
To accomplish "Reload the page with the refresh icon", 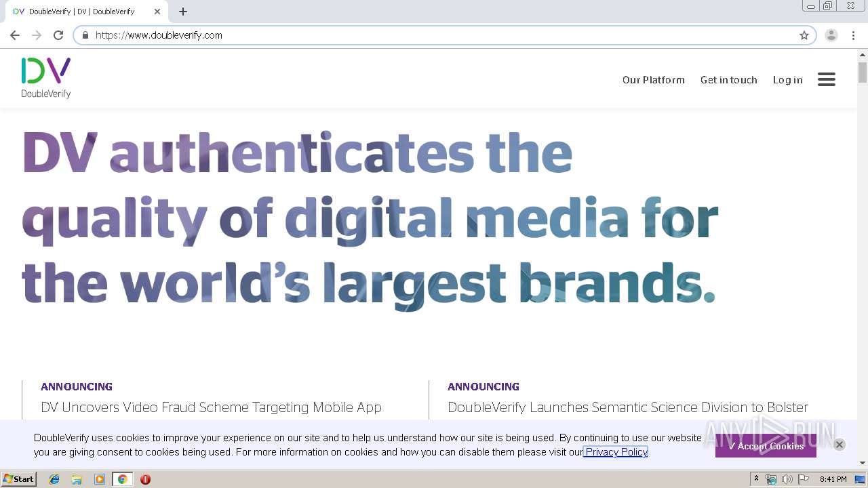I will (58, 35).
